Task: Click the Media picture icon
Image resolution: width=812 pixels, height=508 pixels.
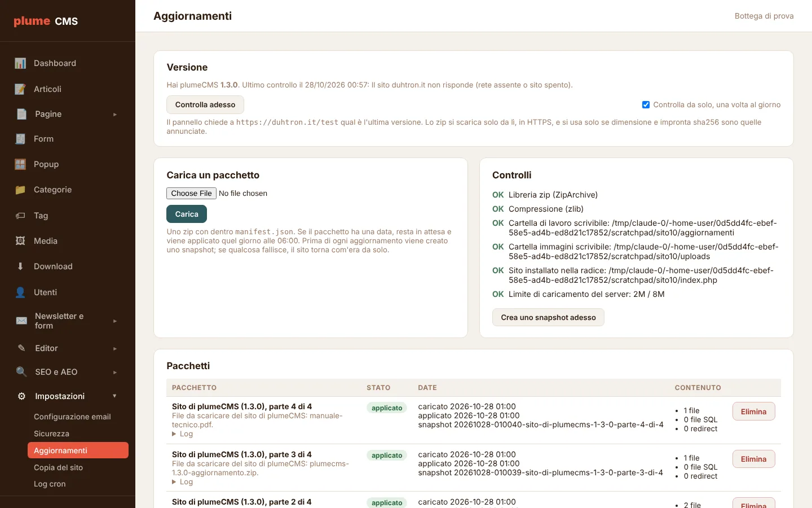Action: [x=20, y=241]
